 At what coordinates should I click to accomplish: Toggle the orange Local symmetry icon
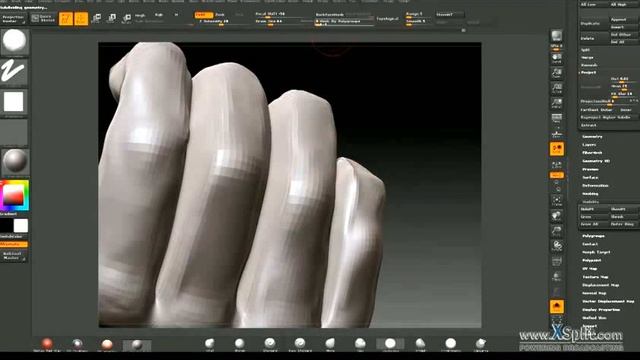(x=557, y=149)
